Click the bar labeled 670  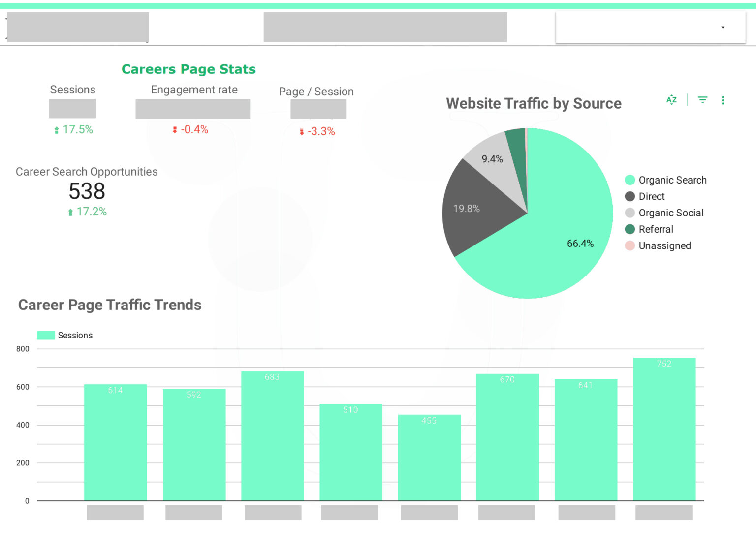[507, 437]
